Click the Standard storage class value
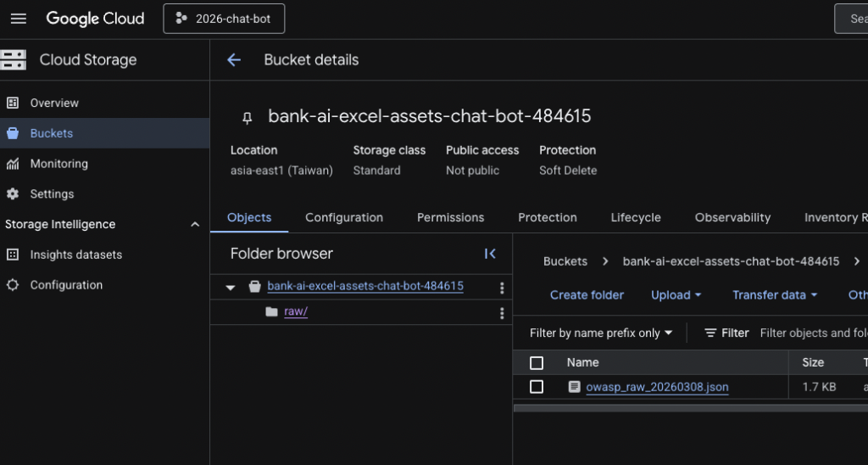Viewport: 868px width, 465px height. 377,171
